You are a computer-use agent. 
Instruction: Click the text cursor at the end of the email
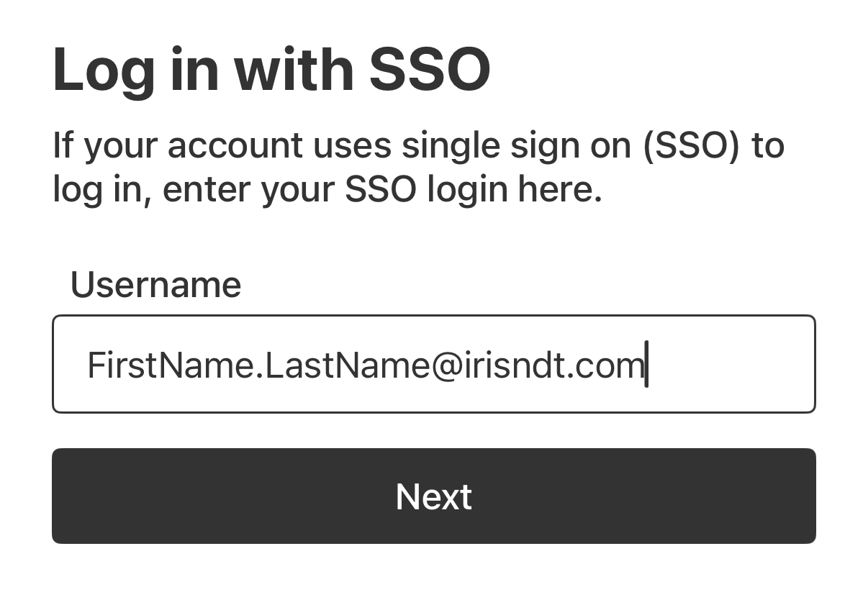click(647, 365)
